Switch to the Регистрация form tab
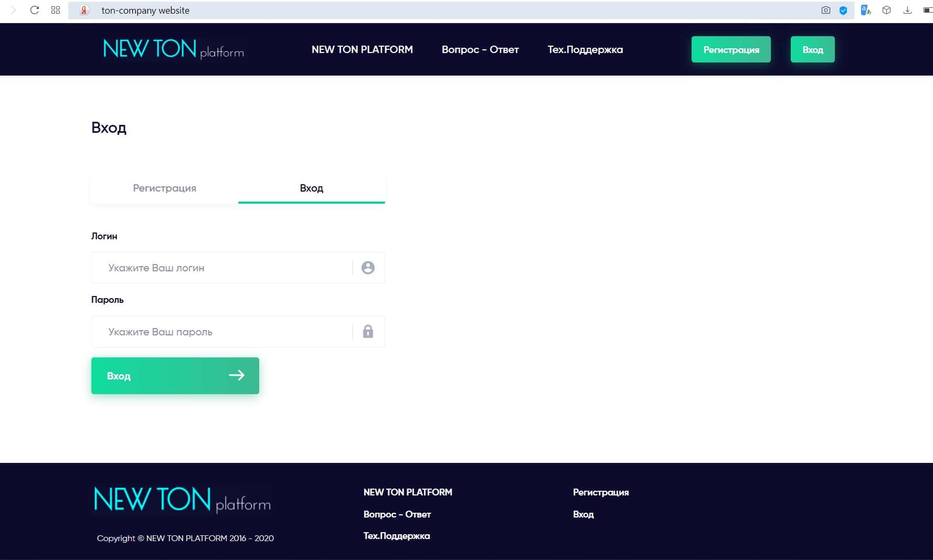933x560 pixels. click(165, 188)
